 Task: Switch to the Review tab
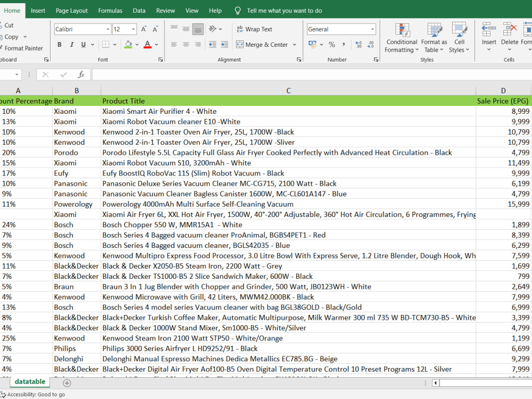[x=165, y=11]
